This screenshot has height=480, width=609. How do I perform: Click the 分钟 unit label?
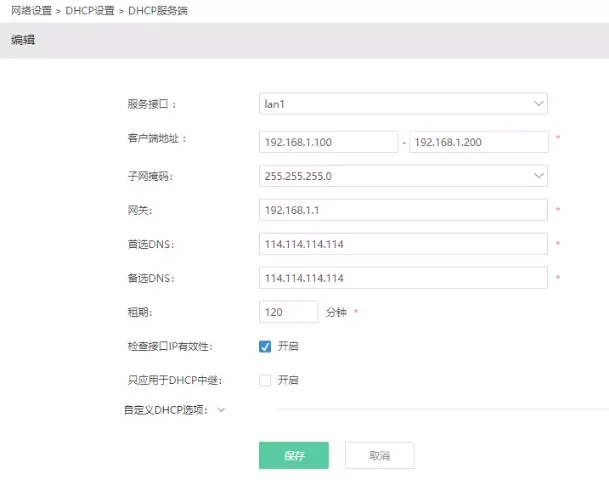pyautogui.click(x=336, y=312)
